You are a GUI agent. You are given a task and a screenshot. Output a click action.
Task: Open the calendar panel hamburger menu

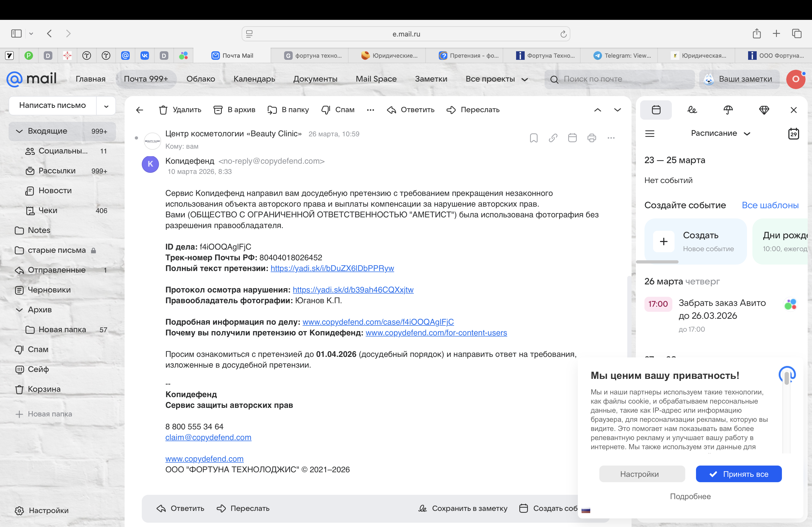point(650,133)
